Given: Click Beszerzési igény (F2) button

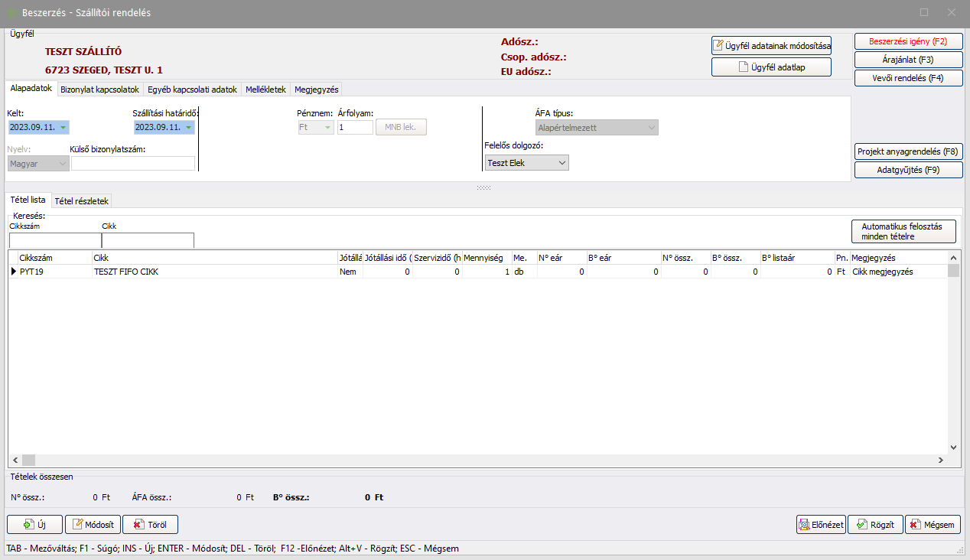Looking at the screenshot, I should pos(907,41).
